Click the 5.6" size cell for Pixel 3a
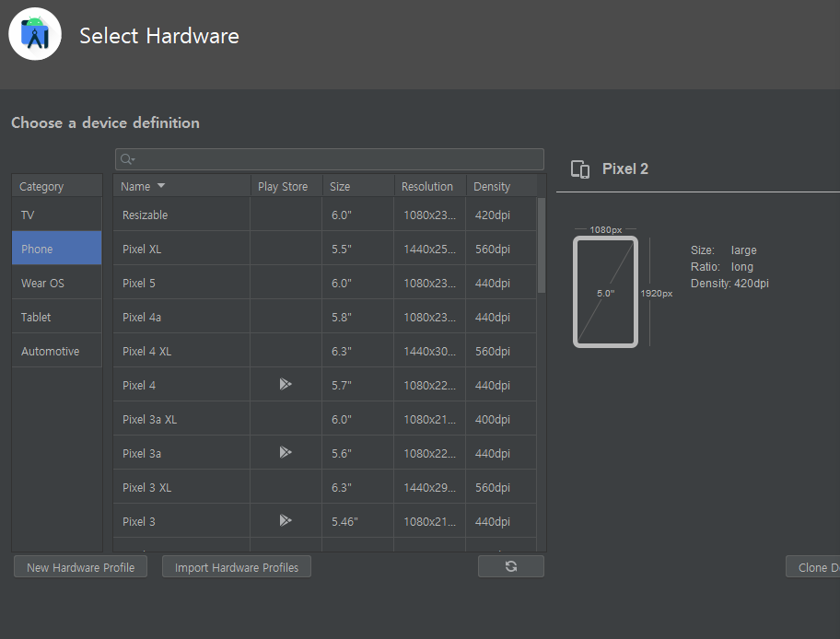Image resolution: width=840 pixels, height=639 pixels. pyautogui.click(x=358, y=453)
